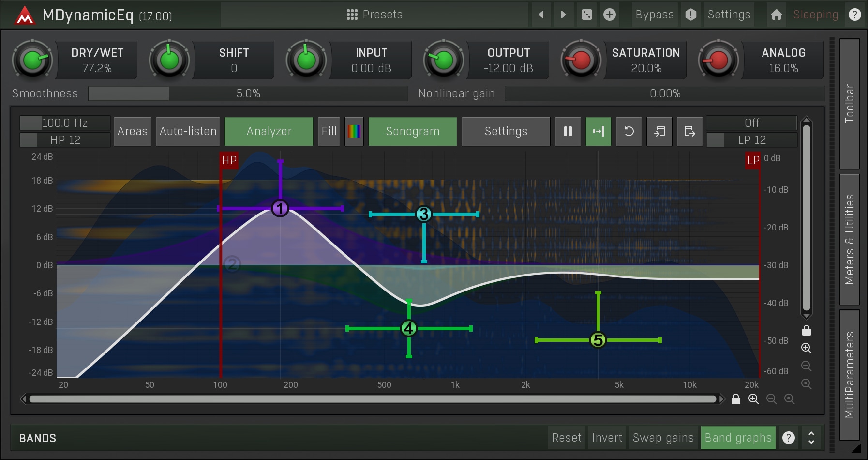Click the horizontal zoom-in magnifier icon
Image resolution: width=868 pixels, height=460 pixels.
(x=753, y=399)
